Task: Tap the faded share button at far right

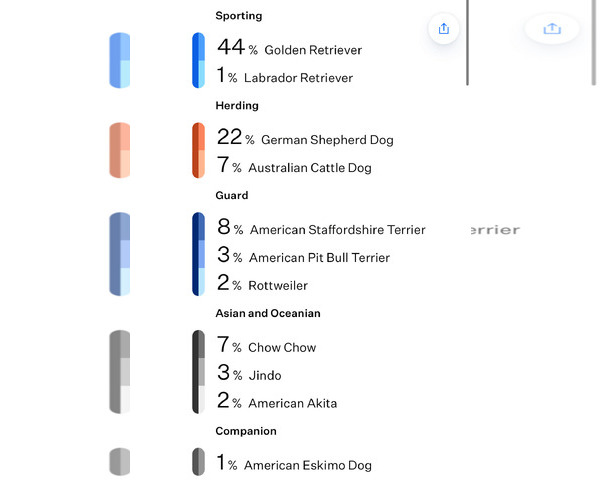Action: pyautogui.click(x=552, y=29)
